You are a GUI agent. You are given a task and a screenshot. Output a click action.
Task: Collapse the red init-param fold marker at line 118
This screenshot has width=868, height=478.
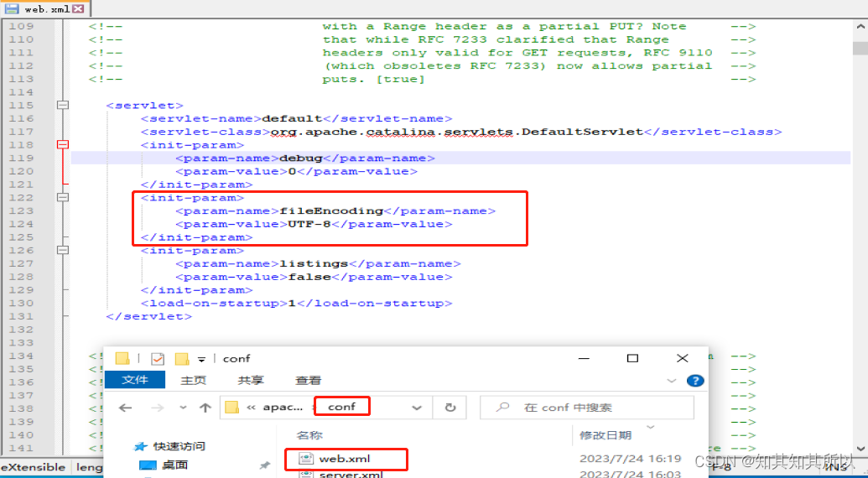click(63, 144)
